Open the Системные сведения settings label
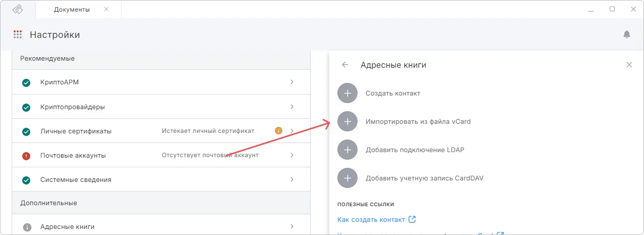 (76, 180)
